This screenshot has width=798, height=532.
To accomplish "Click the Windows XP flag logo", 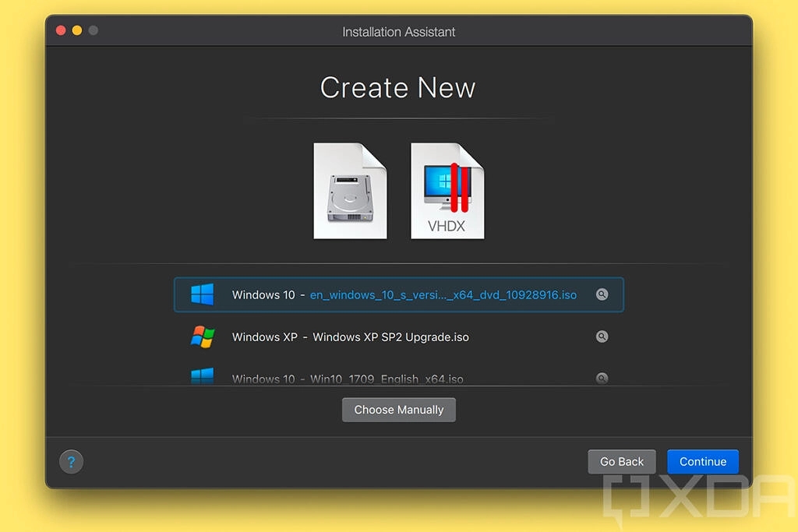I will coord(203,336).
